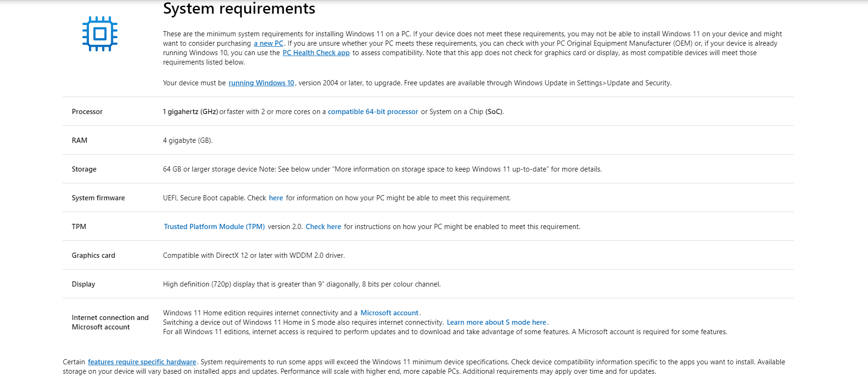
Task: Open Trusted Platform Module (TPM) link
Action: (x=214, y=227)
